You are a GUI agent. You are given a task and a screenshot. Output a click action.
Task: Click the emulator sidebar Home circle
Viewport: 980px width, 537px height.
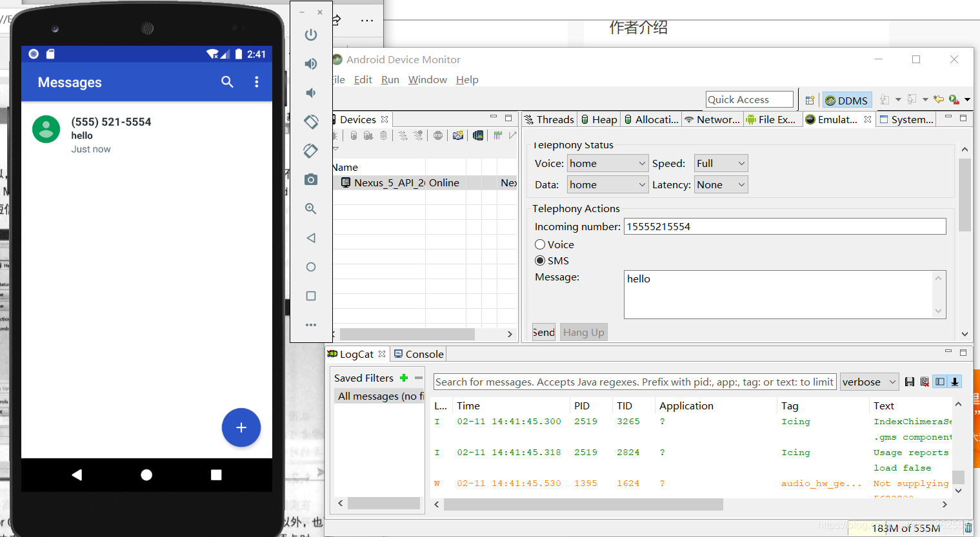pos(311,267)
